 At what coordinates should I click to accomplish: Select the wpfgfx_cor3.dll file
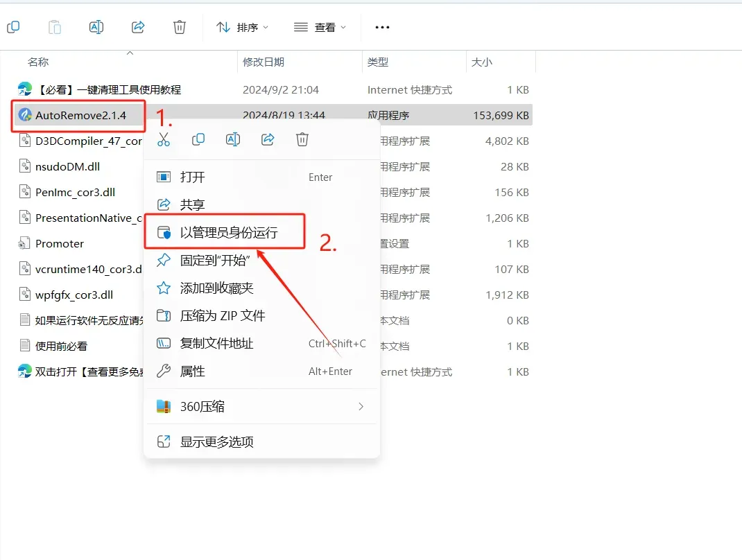click(x=74, y=295)
